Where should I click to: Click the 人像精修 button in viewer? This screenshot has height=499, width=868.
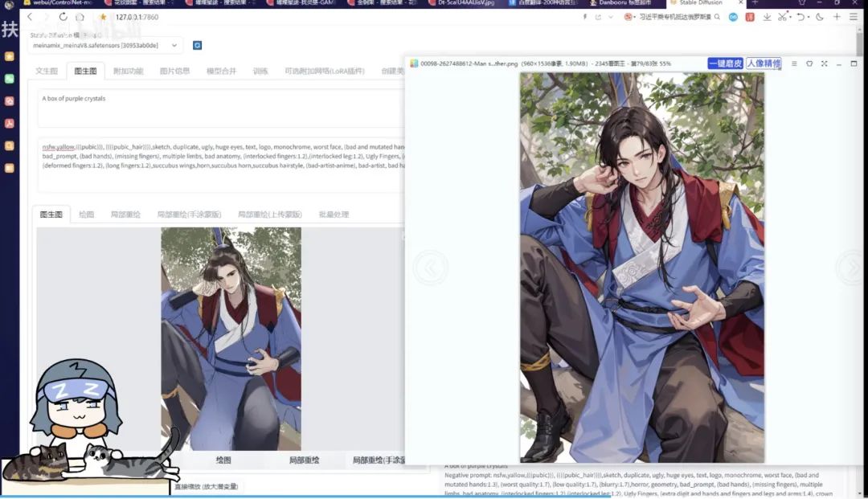(x=764, y=63)
